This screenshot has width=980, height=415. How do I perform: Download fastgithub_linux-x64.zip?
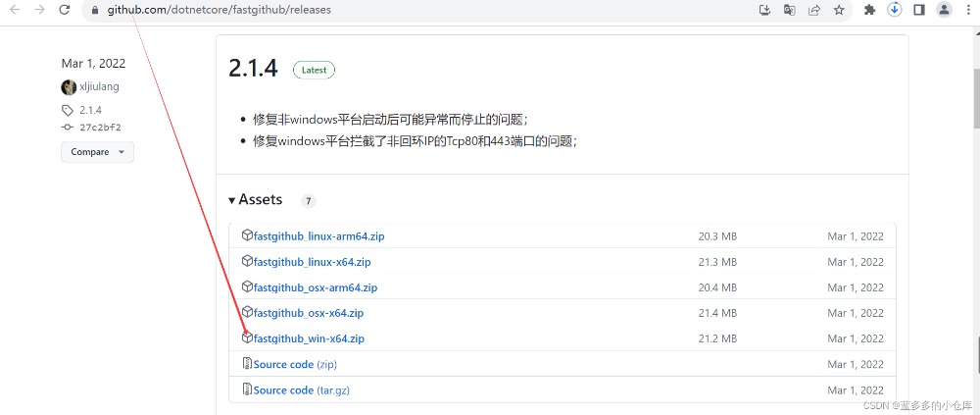[x=312, y=262]
